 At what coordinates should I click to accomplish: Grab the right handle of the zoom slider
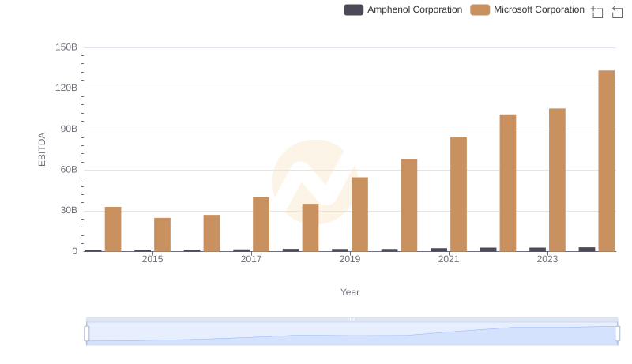click(x=618, y=334)
